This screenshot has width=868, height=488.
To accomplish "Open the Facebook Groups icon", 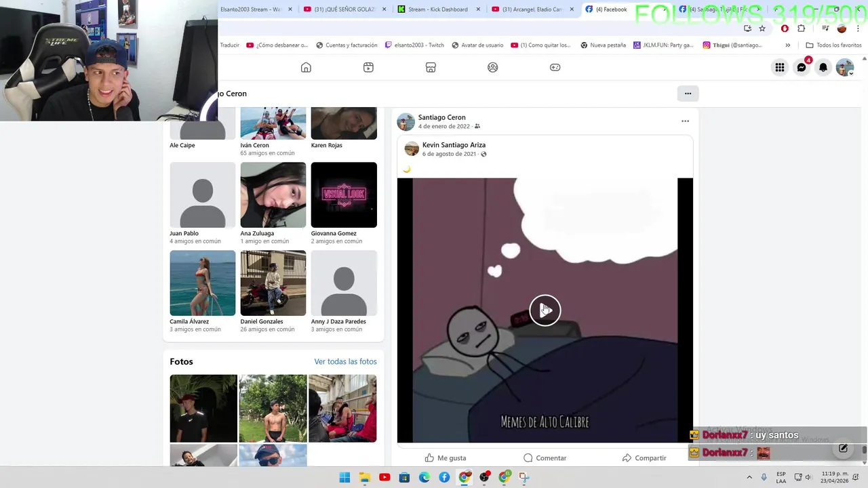I will point(493,67).
